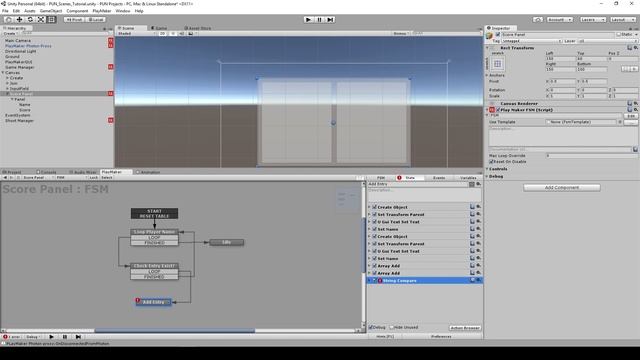Screen dimensions: 640x360
Task: Open the settings gear for first Array Add
Action: click(479, 266)
